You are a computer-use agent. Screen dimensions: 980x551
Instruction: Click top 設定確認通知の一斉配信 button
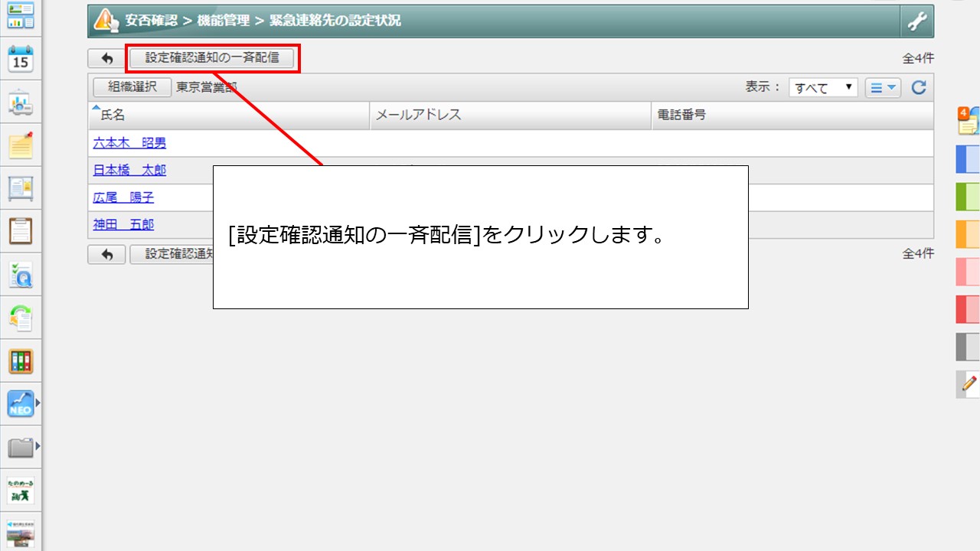(x=212, y=58)
